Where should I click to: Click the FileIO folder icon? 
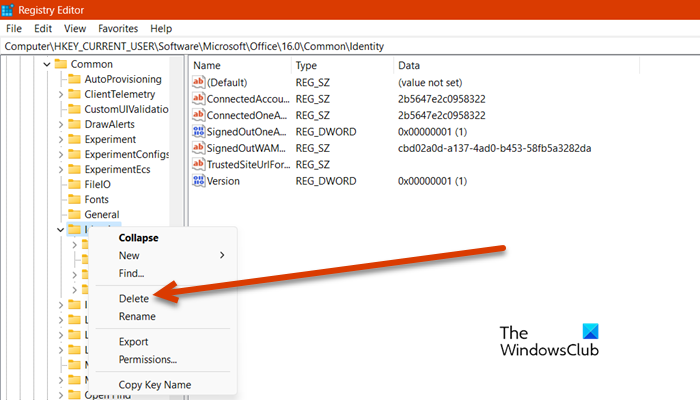pos(74,184)
